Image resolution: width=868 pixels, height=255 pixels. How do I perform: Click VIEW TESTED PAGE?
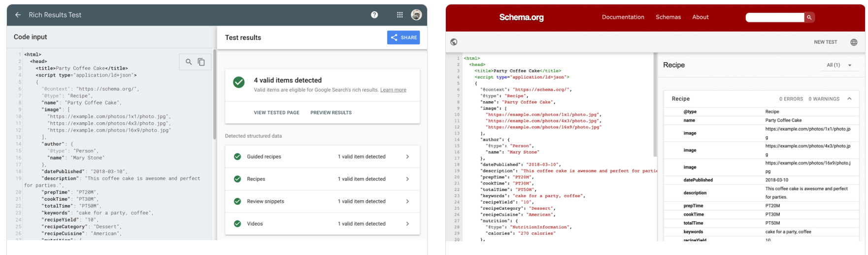click(x=276, y=112)
